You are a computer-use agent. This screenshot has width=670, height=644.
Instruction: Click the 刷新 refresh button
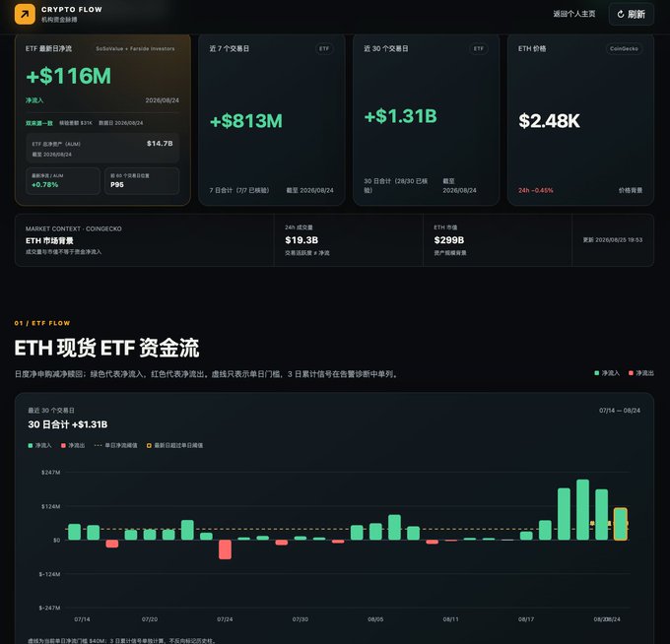[x=632, y=14]
